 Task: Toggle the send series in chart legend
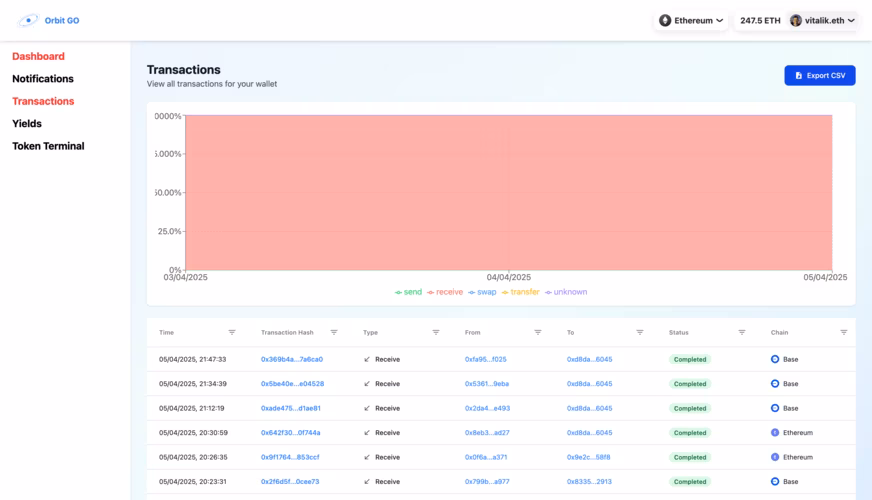coord(408,292)
